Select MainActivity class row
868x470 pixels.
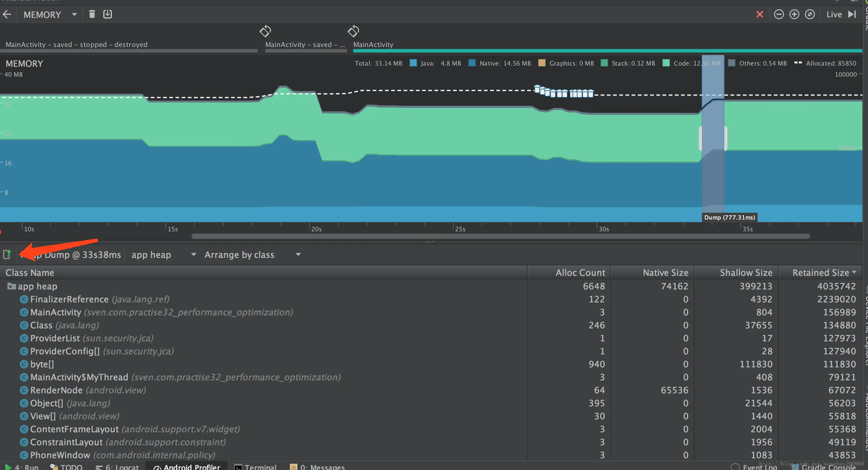(x=431, y=312)
